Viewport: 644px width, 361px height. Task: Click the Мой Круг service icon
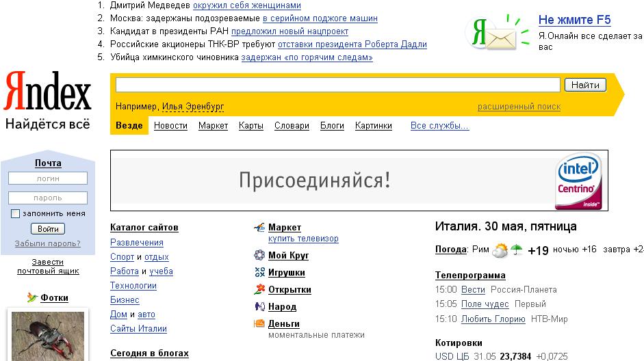tap(259, 255)
